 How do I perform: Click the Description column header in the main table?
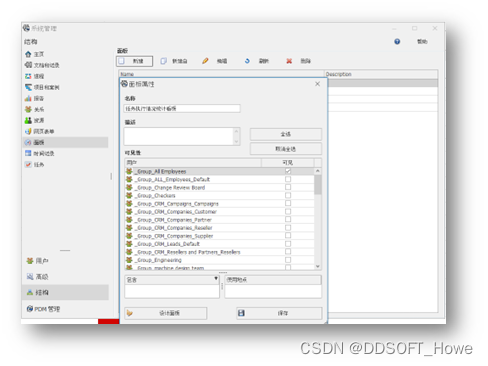[x=381, y=74]
